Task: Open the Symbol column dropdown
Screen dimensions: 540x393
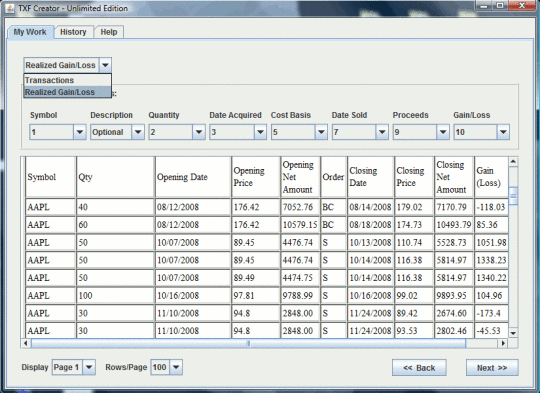Action: click(80, 132)
